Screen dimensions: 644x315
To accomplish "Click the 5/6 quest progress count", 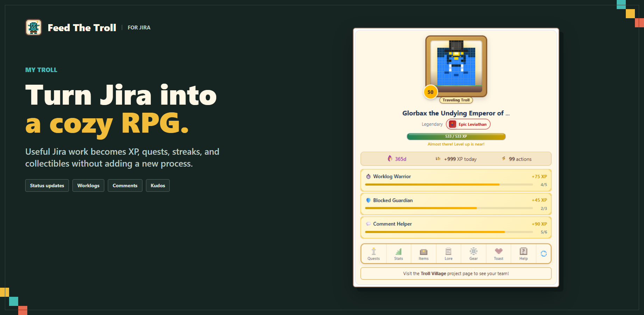I will click(x=544, y=232).
